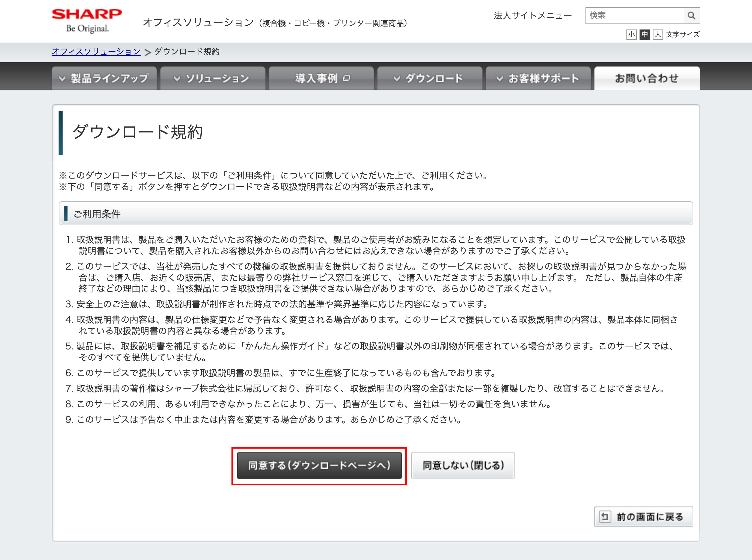The width and height of the screenshot is (752, 560).
Task: Click term 9 about 予告なく中止
Action: click(x=264, y=420)
